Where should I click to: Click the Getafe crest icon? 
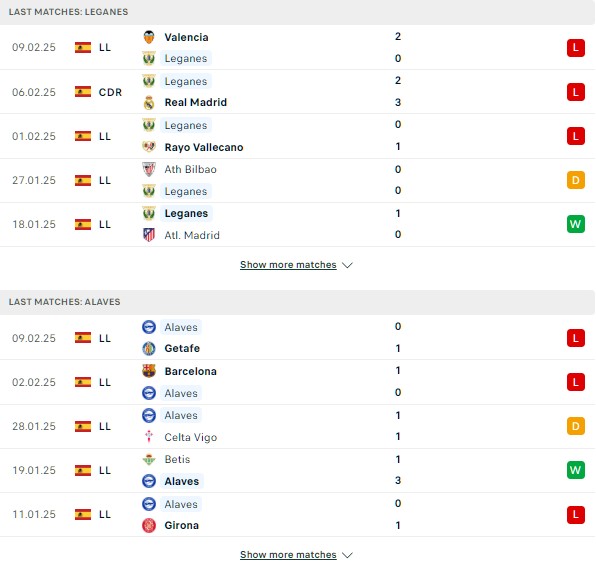pos(149,348)
